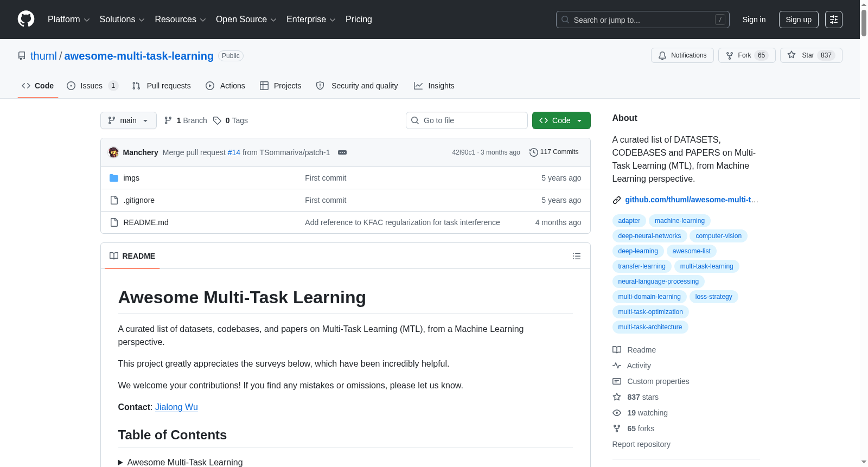Open the README.md file
This screenshot has width=868, height=467.
coord(146,222)
